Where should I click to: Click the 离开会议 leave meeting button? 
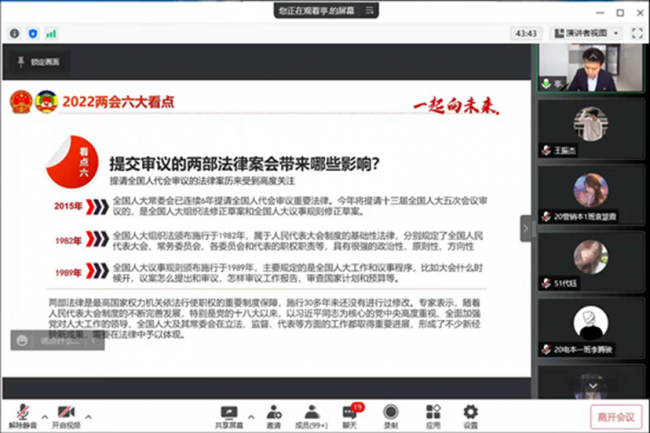tap(609, 415)
